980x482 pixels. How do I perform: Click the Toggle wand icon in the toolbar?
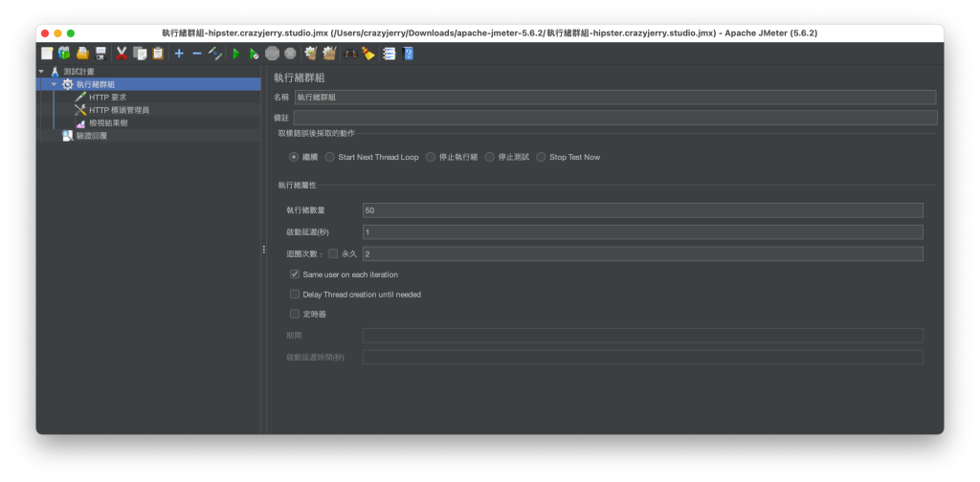(x=215, y=54)
